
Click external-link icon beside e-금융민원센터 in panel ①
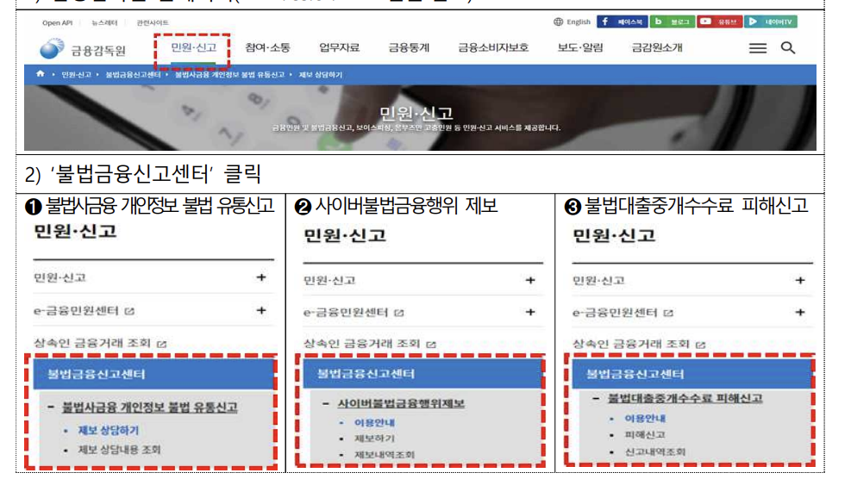pos(129,311)
